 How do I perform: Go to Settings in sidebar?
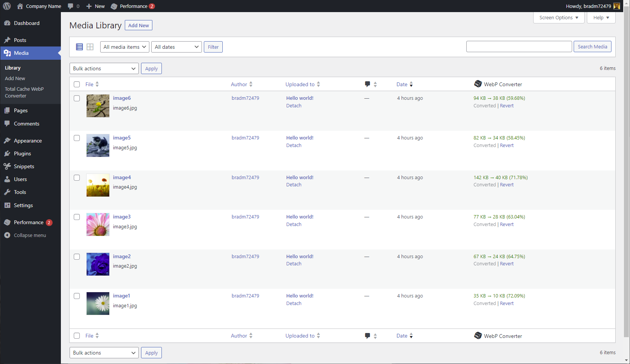23,205
